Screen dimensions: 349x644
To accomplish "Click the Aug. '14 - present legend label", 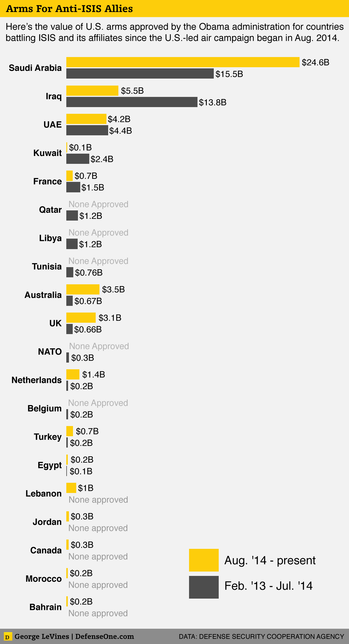I will click(x=270, y=560).
